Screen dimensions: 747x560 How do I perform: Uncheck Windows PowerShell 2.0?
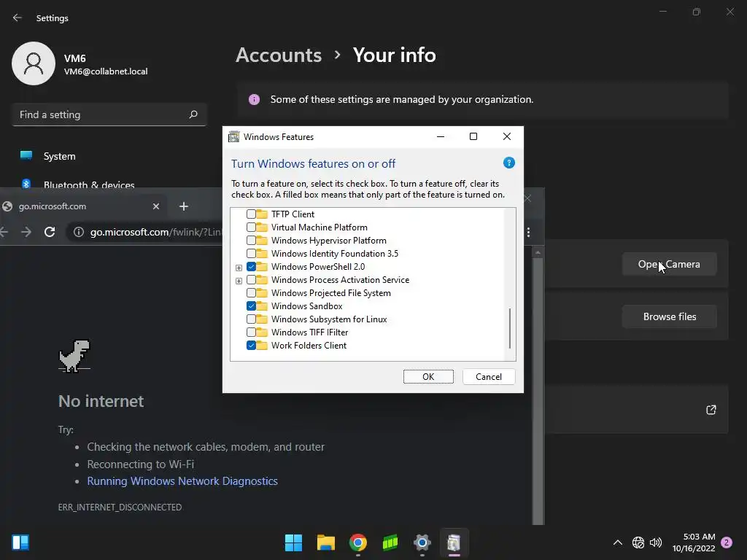(x=251, y=267)
